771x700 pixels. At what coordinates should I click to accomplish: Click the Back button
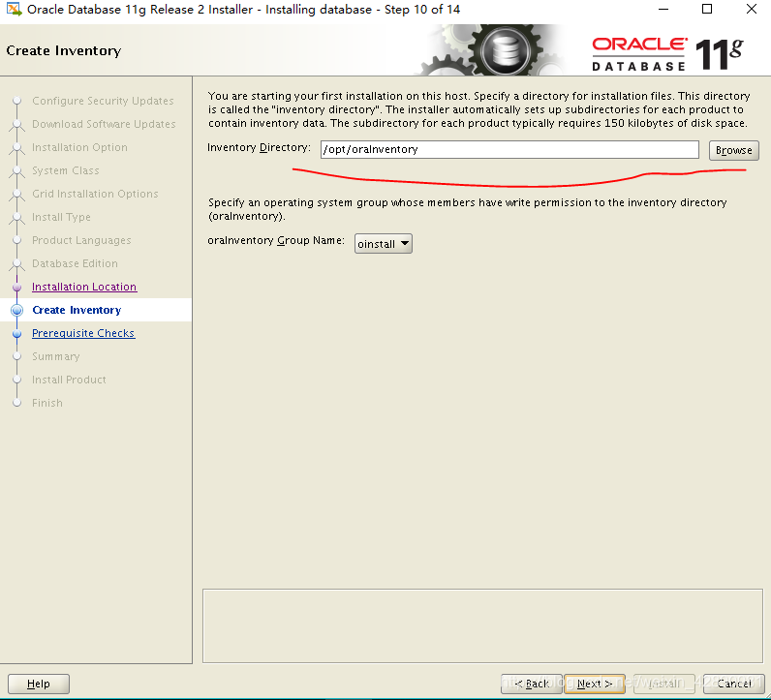[x=532, y=684]
